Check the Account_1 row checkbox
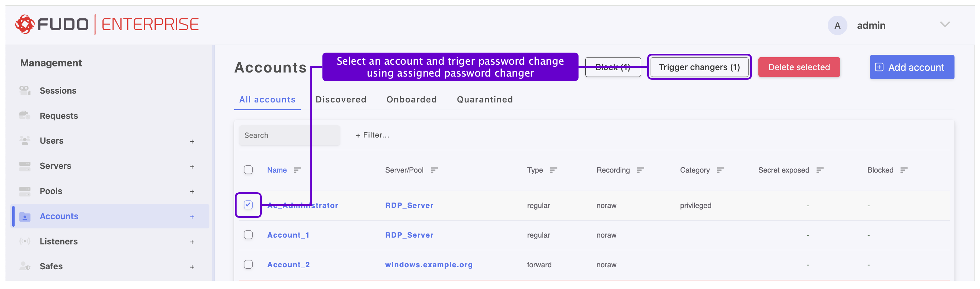This screenshot has height=289, width=980. [248, 235]
